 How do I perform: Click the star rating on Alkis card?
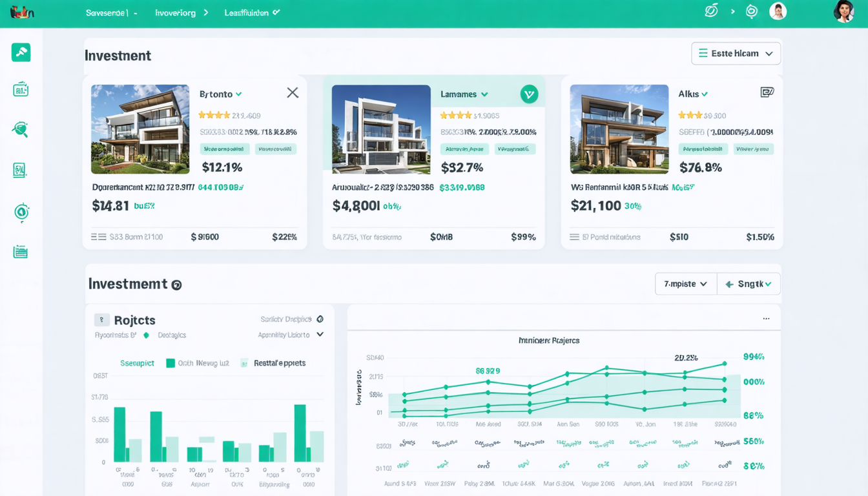[x=690, y=115]
